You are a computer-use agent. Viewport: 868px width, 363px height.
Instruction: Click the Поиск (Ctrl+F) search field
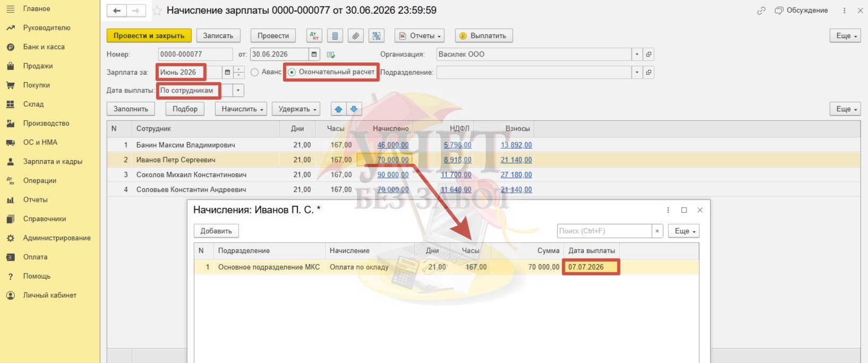[605, 231]
